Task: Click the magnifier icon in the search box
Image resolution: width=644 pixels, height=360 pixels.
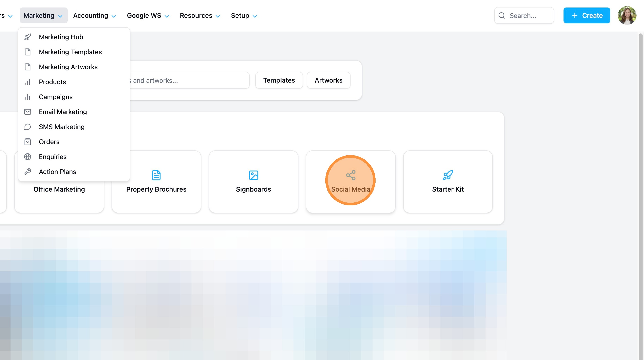Action: pyautogui.click(x=501, y=15)
